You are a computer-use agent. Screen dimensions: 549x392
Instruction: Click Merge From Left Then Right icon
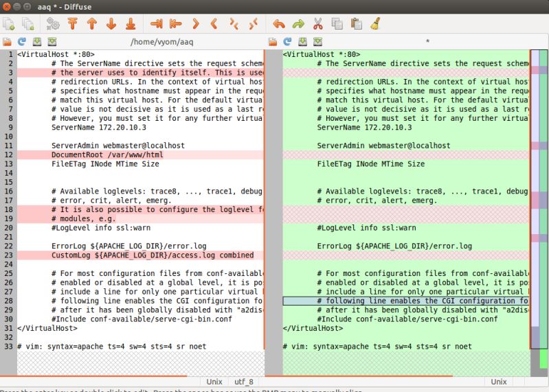(234, 24)
